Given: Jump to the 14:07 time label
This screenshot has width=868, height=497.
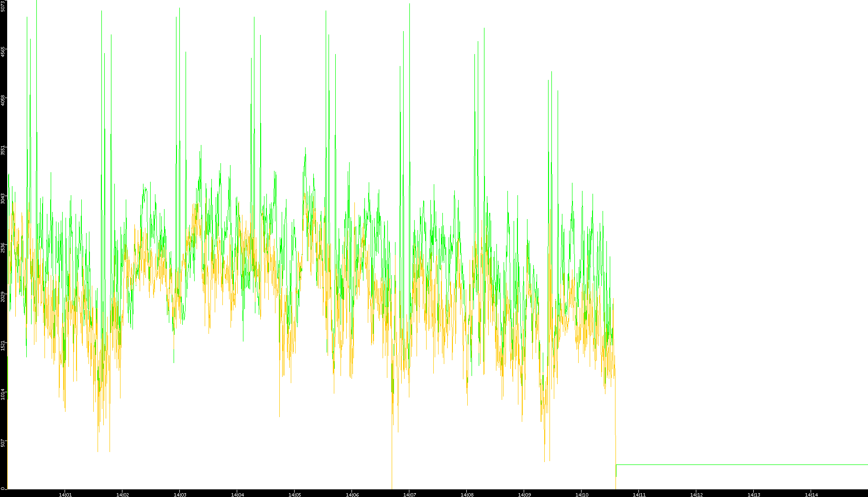Looking at the screenshot, I should click(x=409, y=495).
